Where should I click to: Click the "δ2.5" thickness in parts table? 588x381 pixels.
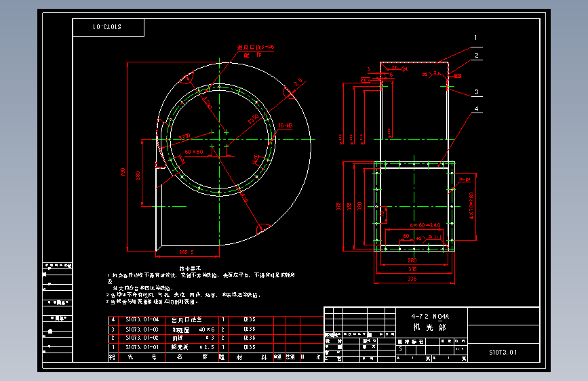(x=207, y=347)
